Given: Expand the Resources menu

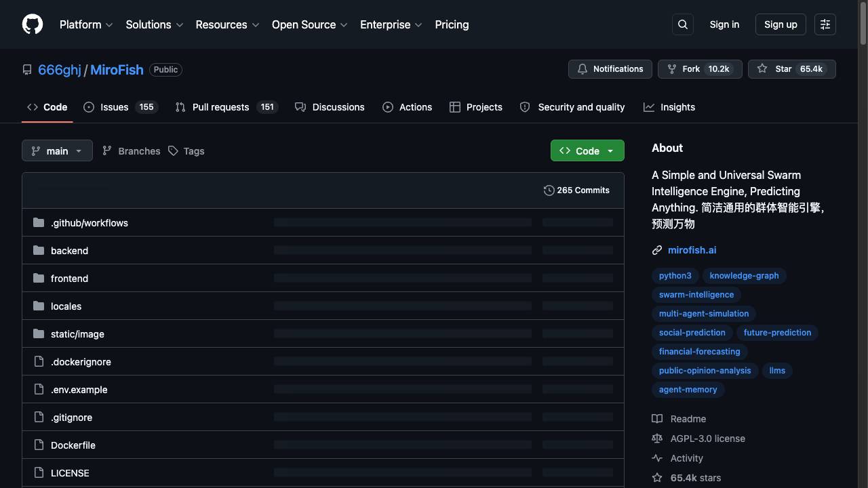Looking at the screenshot, I should pyautogui.click(x=227, y=24).
